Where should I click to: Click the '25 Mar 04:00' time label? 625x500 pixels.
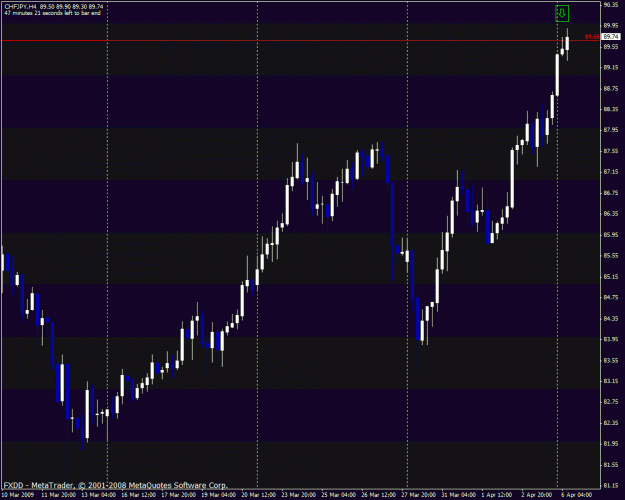point(338,495)
